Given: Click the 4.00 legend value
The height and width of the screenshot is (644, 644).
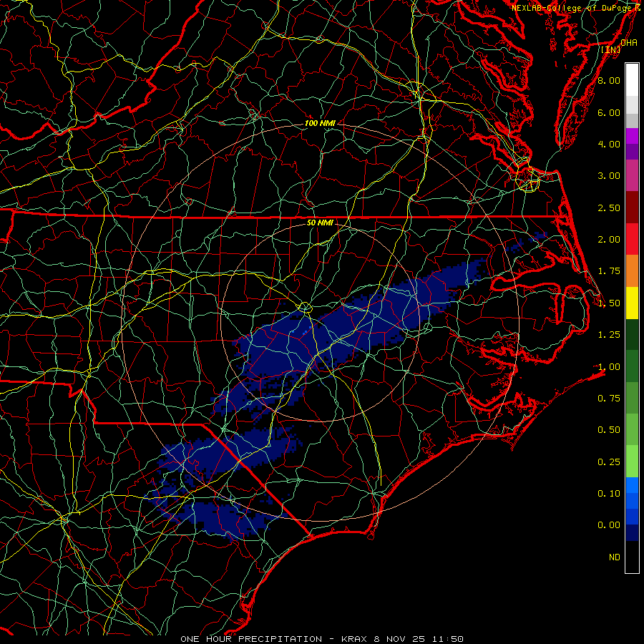Looking at the screenshot, I should click(609, 144).
